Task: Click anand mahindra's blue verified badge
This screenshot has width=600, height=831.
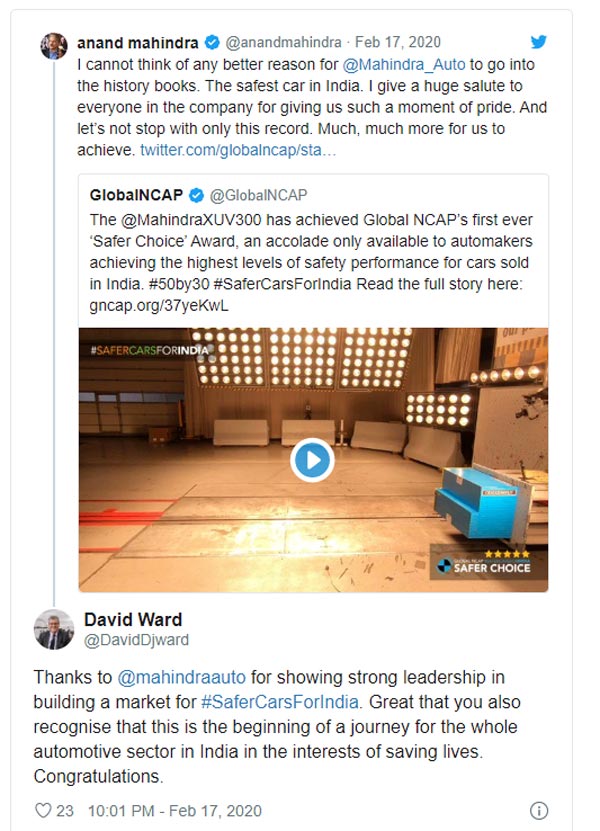Action: [x=212, y=44]
